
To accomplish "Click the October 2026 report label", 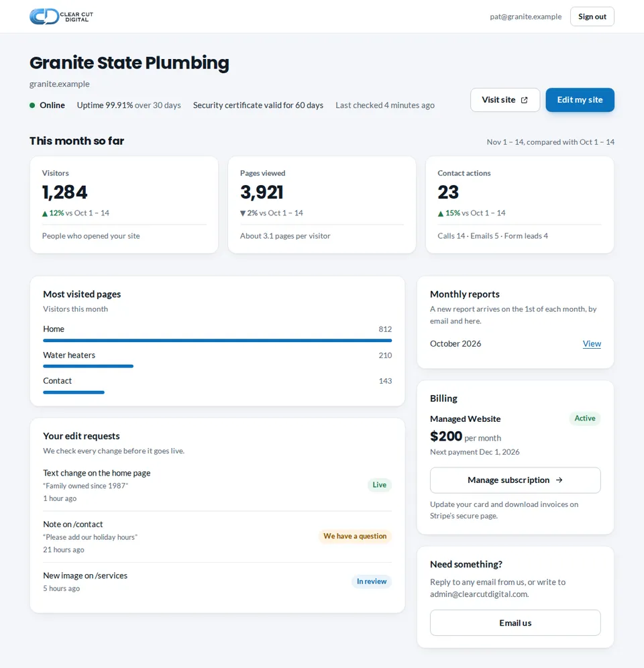I will (x=455, y=344).
